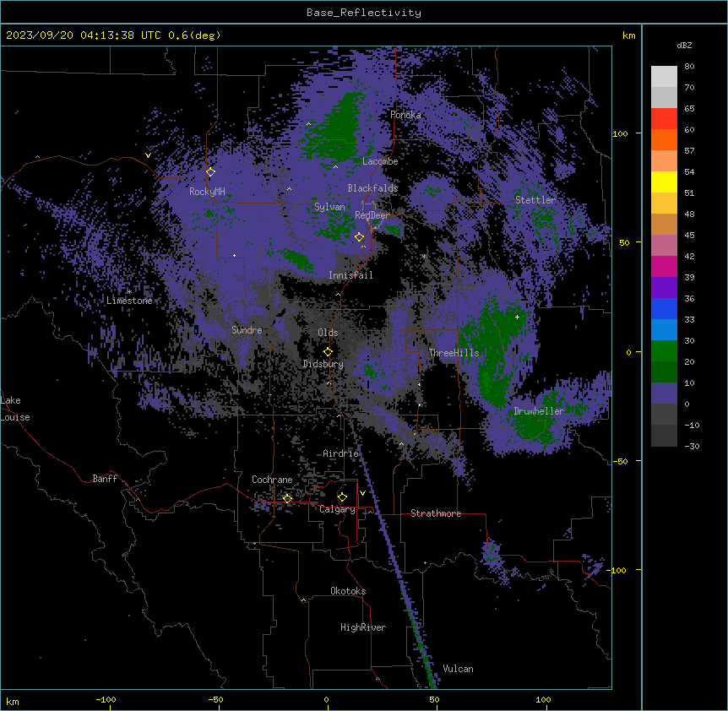Click the Ponoka city label
The image size is (728, 711).
coord(405,115)
